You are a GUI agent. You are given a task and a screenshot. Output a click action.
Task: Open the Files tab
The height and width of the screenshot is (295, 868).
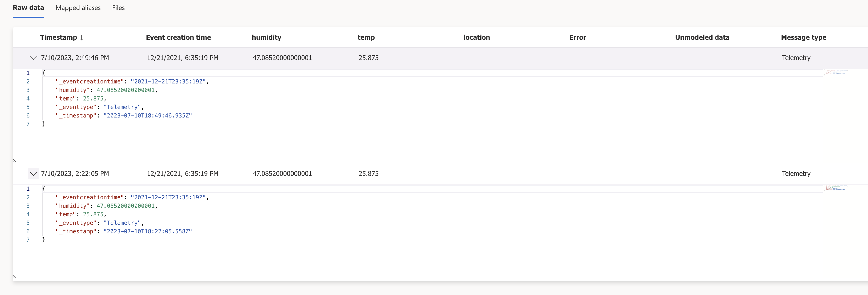point(118,8)
